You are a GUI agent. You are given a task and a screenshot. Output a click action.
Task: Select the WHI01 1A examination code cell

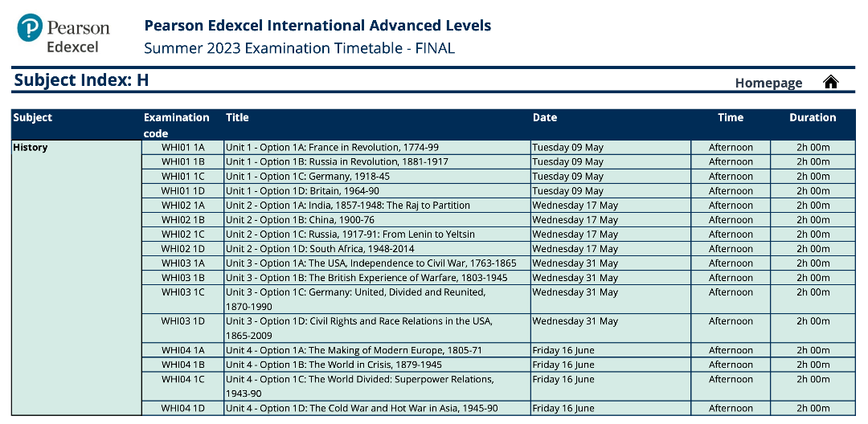tap(182, 148)
